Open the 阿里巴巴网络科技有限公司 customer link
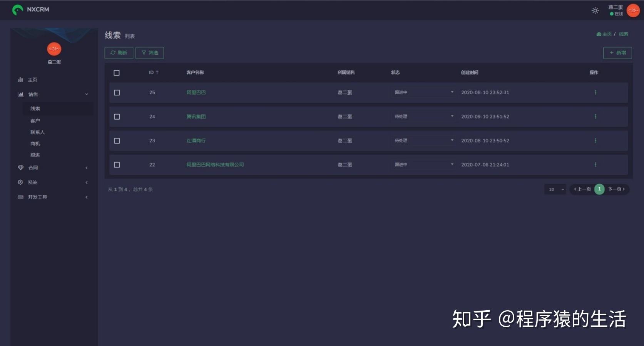Image resolution: width=644 pixels, height=346 pixels. (215, 165)
